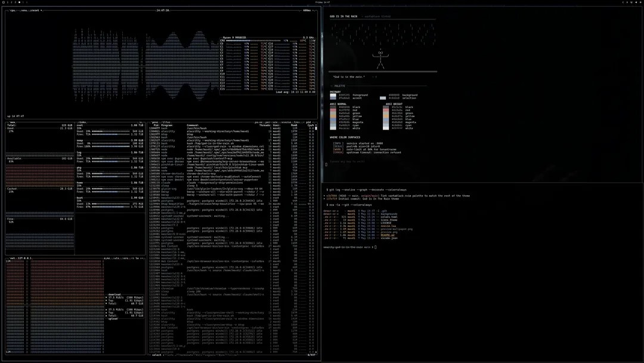644x363 pixels.
Task: Click neovim.lua in file listing
Action: (x=389, y=226)
